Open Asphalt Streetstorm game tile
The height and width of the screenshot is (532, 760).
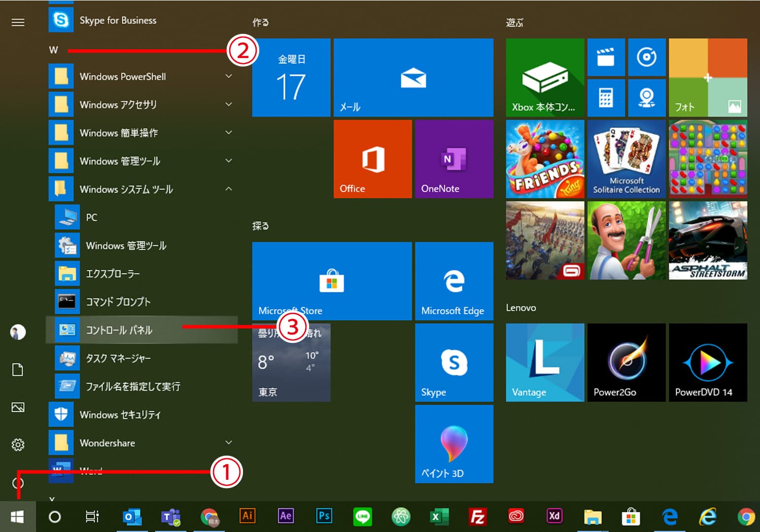point(708,240)
